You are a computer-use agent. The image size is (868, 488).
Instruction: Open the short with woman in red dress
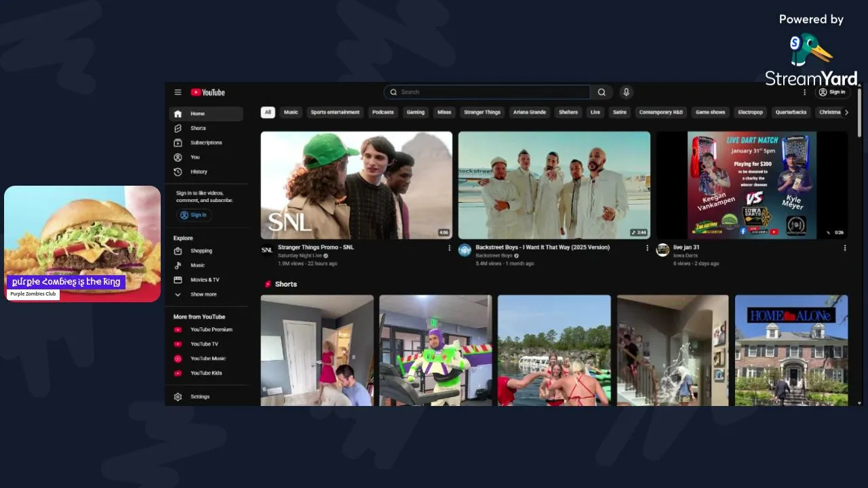pyautogui.click(x=317, y=350)
